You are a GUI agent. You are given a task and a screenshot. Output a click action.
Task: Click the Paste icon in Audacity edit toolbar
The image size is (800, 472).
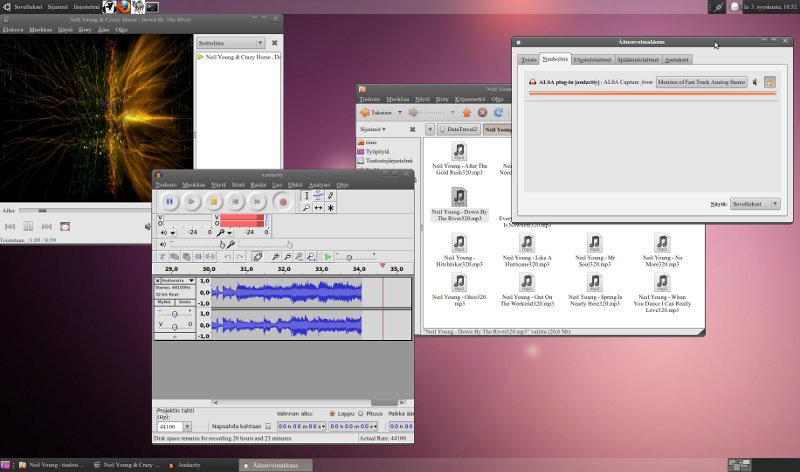click(187, 257)
